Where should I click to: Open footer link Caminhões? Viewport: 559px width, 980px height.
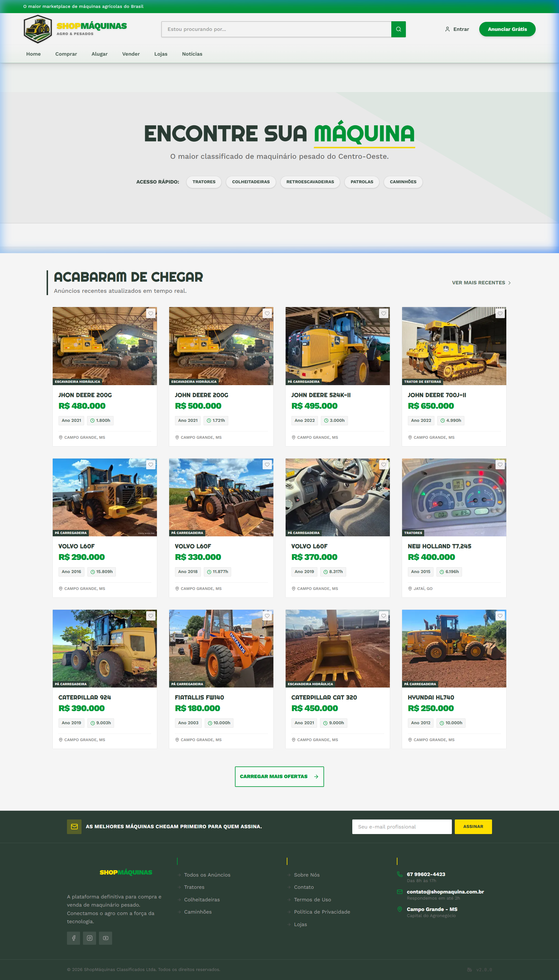tap(198, 912)
